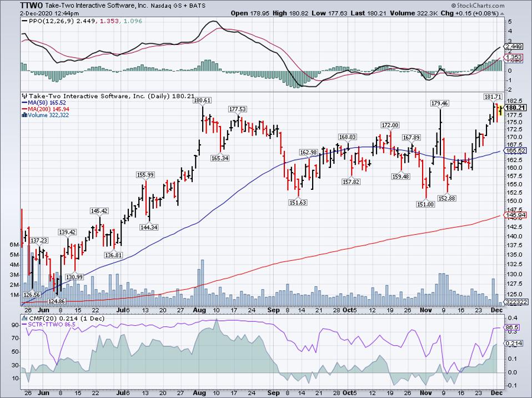Image resolution: width=532 pixels, height=398 pixels.
Task: Select the 124.86 low price label
Action: tap(56, 301)
